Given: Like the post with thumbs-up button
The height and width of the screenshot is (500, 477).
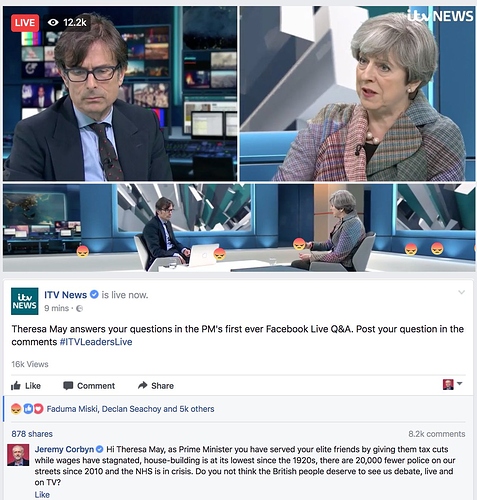Looking at the screenshot, I should (26, 386).
